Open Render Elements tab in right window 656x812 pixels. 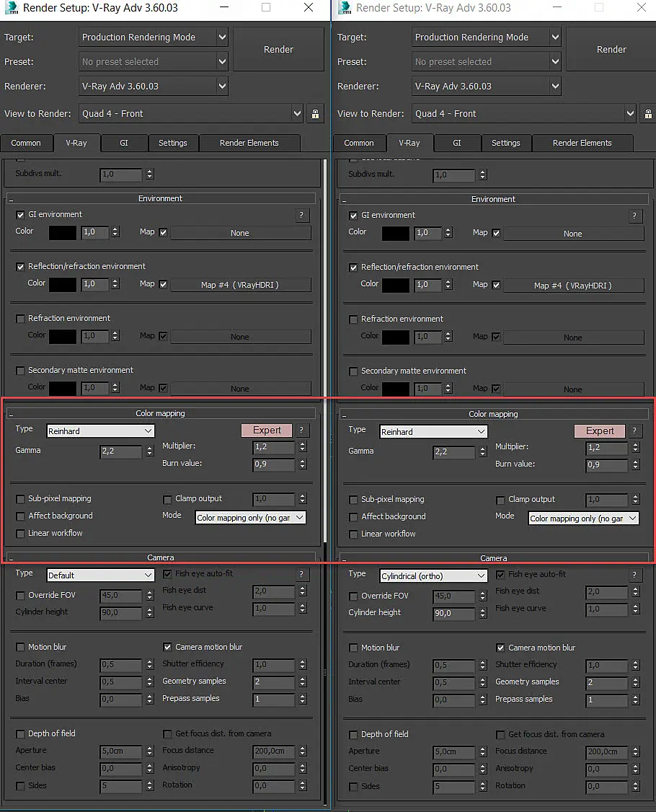click(x=582, y=143)
